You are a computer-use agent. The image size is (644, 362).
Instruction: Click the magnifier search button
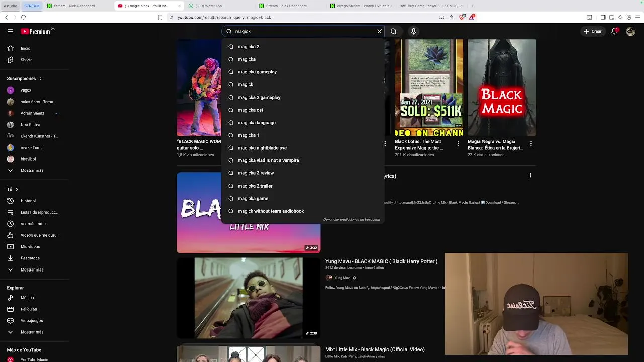pos(394,31)
